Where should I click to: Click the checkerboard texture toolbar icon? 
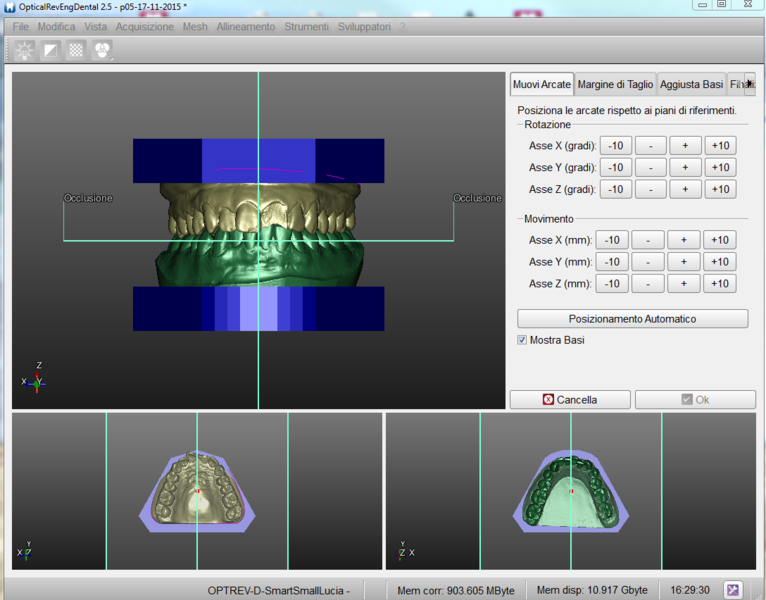[x=76, y=50]
